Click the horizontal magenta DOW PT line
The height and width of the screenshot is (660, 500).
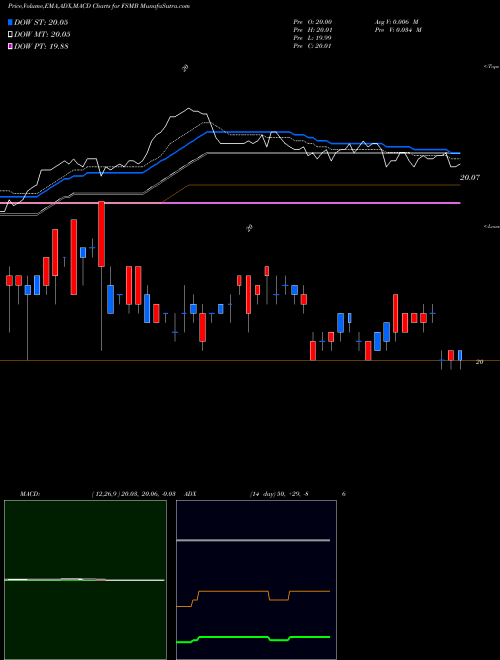tap(230, 203)
